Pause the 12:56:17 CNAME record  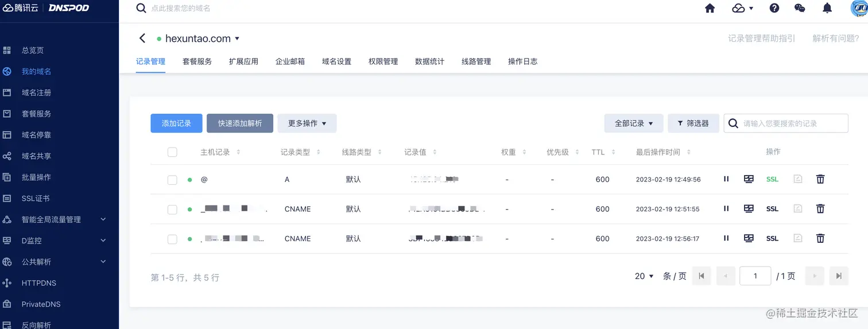(x=726, y=238)
